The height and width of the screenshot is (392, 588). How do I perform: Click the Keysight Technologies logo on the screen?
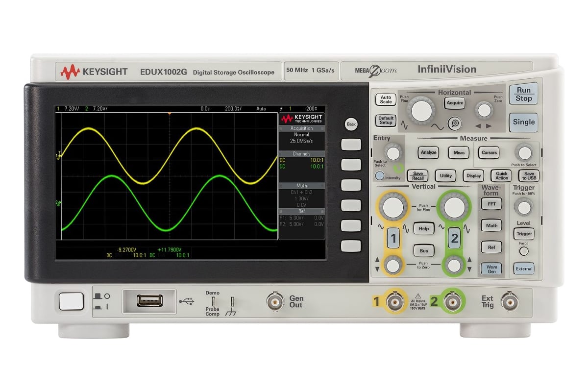301,118
